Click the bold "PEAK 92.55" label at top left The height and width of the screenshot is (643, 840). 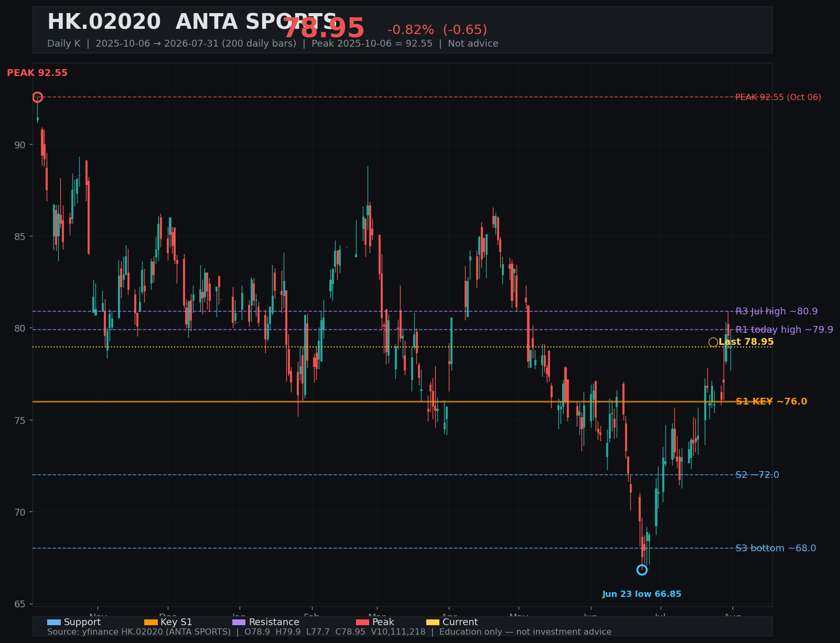(x=37, y=73)
